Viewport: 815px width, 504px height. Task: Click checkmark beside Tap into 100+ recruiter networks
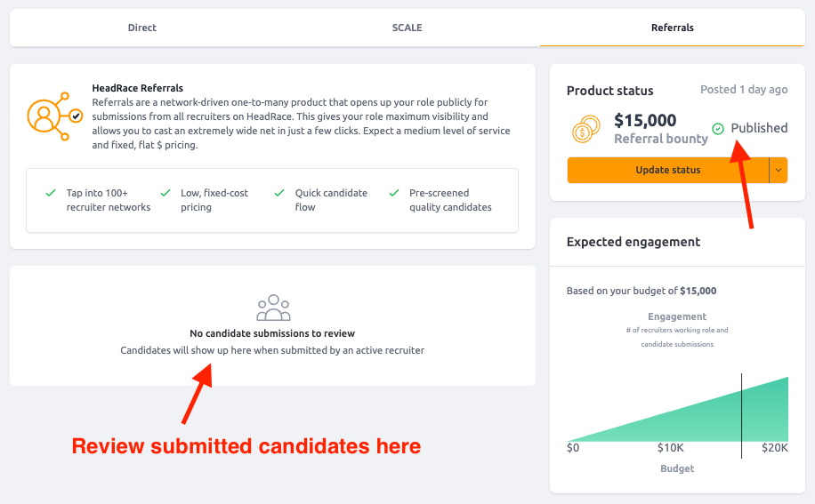(x=51, y=193)
